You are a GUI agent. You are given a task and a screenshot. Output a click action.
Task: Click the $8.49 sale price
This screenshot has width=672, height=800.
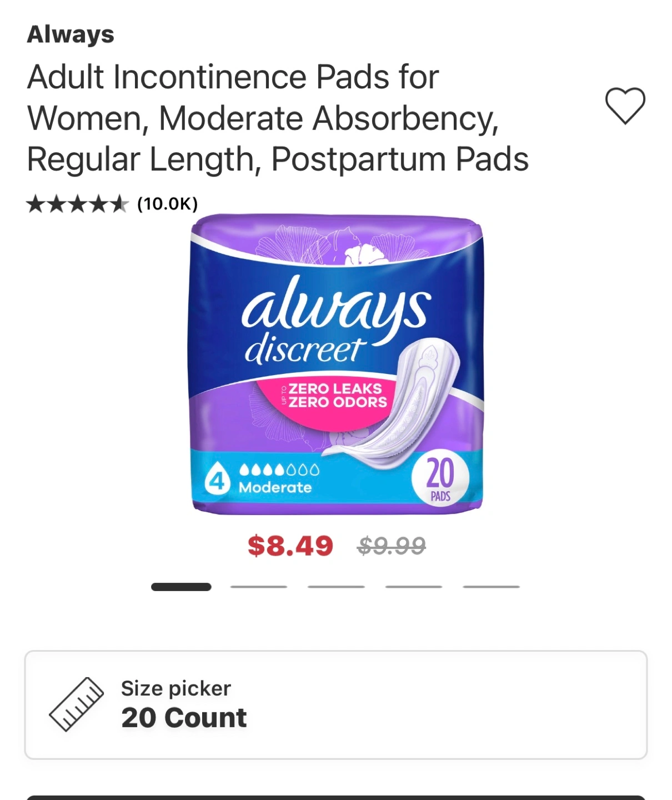click(290, 546)
